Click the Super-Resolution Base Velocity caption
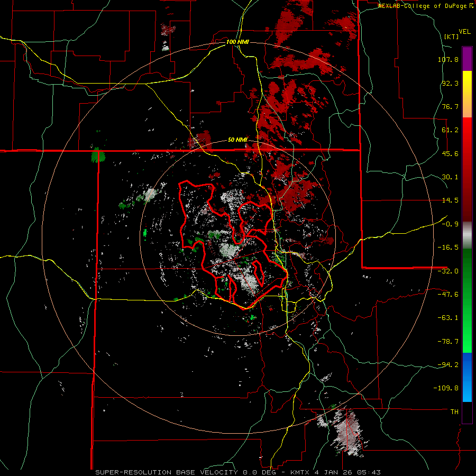Viewport: 476px width, 476px height. 237,472
